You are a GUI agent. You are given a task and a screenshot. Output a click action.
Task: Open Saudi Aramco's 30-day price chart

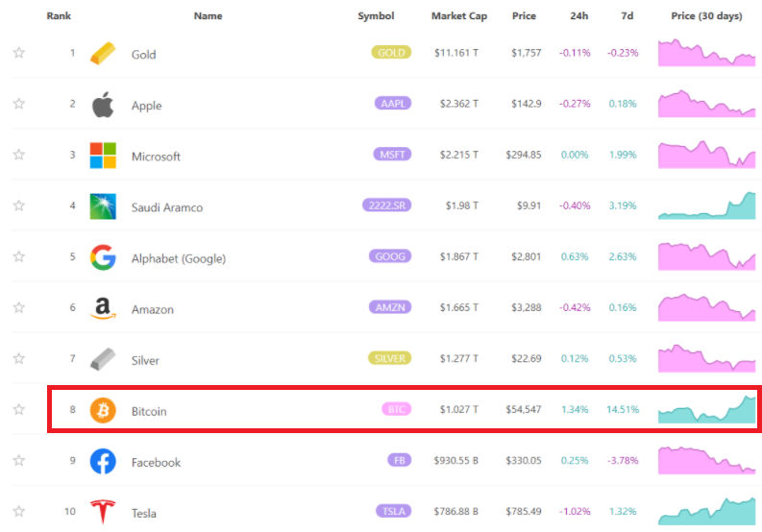coord(706,206)
